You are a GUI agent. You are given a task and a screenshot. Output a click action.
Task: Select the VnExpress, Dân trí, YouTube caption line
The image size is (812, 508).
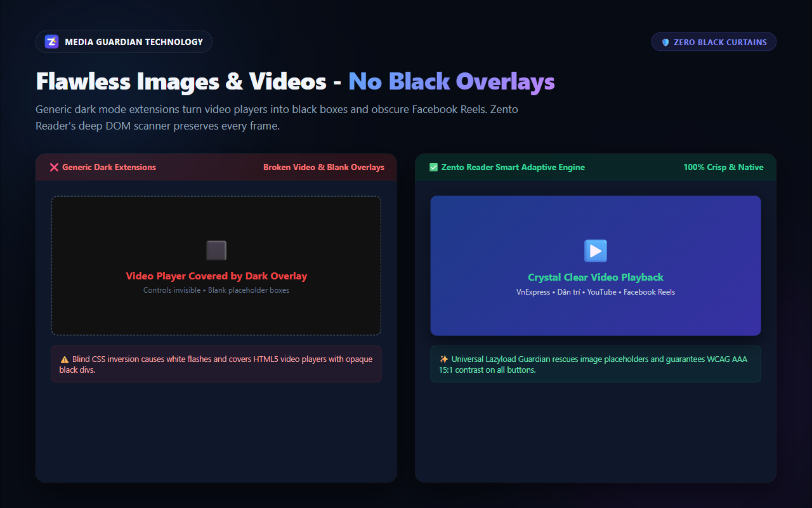pos(596,292)
